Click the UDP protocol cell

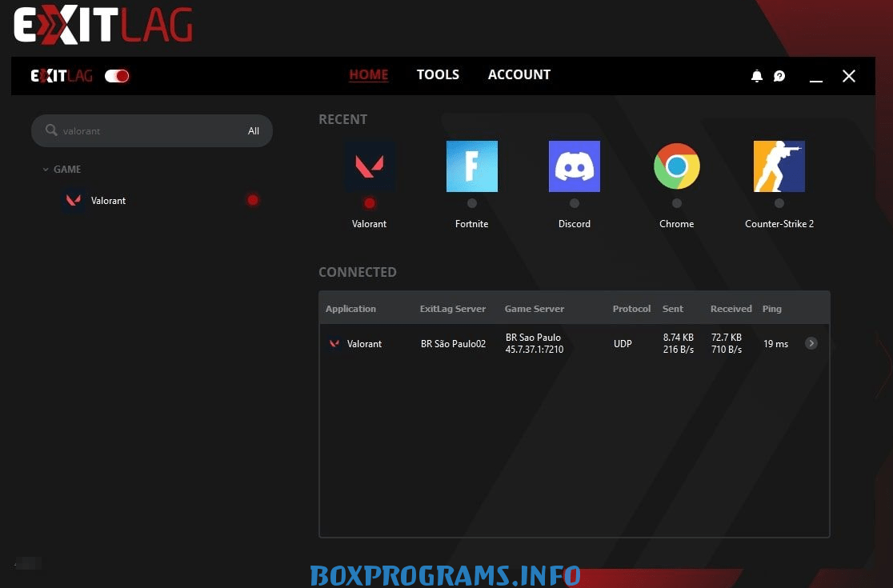point(623,344)
